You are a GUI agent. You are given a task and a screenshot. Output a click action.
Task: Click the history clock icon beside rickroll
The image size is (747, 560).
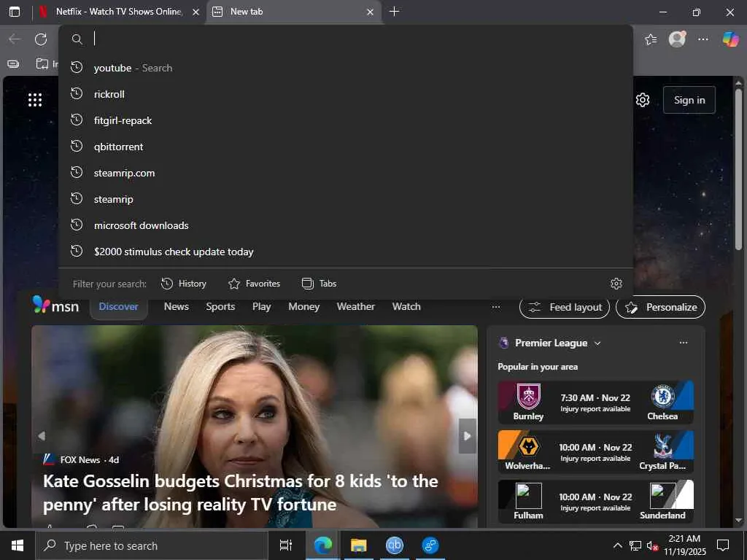point(77,94)
